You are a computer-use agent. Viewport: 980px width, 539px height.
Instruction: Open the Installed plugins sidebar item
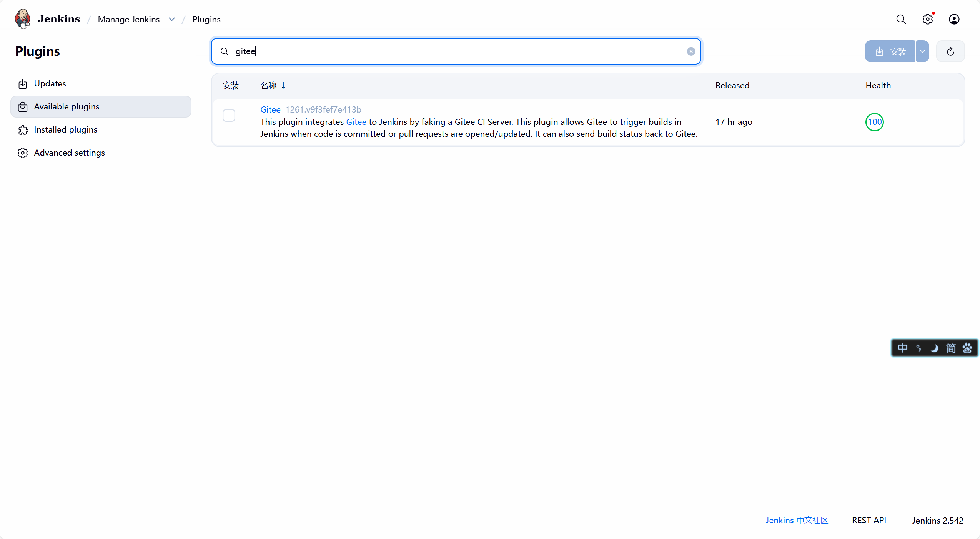[65, 130]
